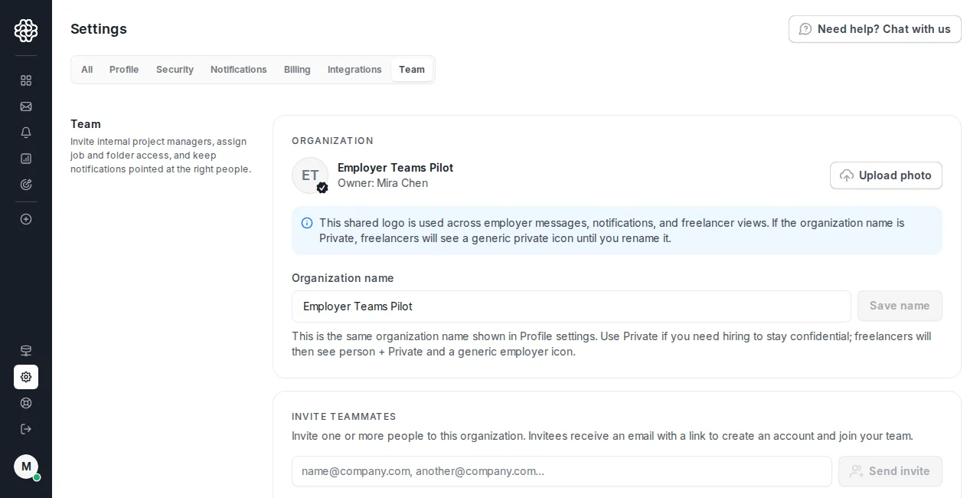980x498 pixels.
Task: Click the info icon in the blue notice
Action: (307, 223)
